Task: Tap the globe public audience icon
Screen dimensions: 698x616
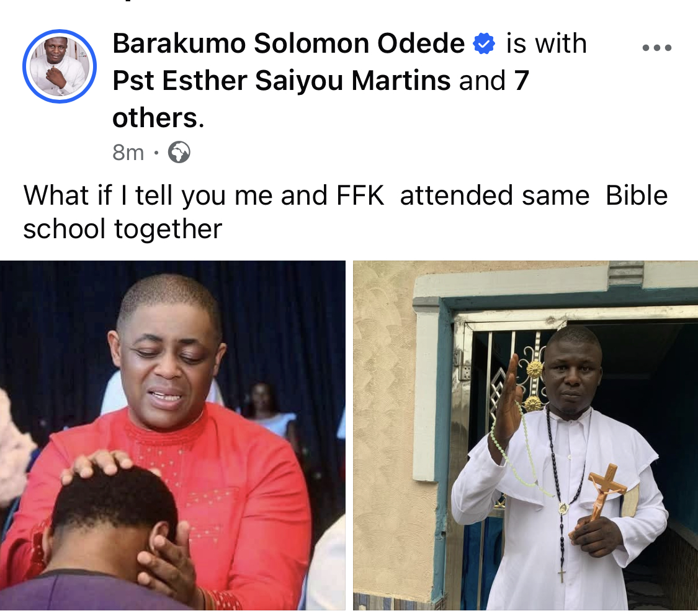Action: [179, 152]
